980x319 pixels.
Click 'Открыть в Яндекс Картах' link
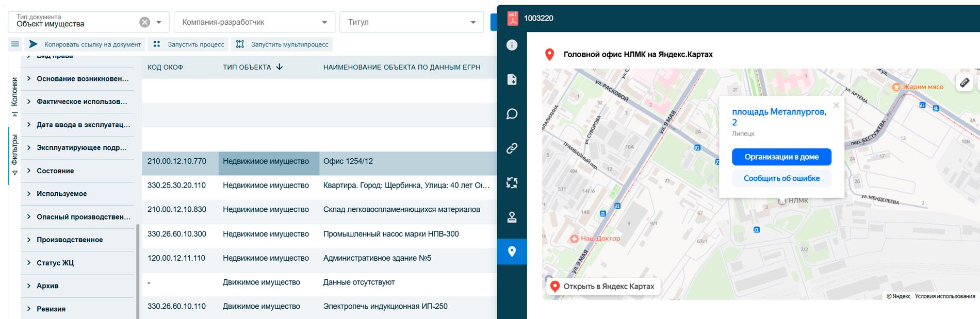point(603,287)
